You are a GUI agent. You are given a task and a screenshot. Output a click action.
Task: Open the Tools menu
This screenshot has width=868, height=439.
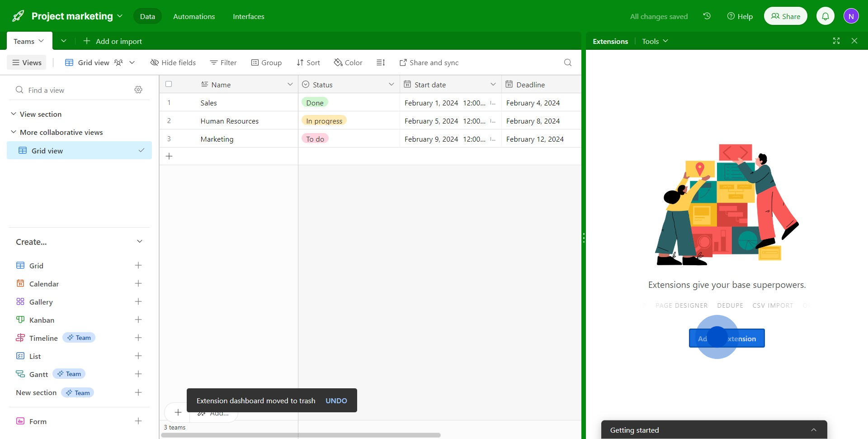click(655, 41)
